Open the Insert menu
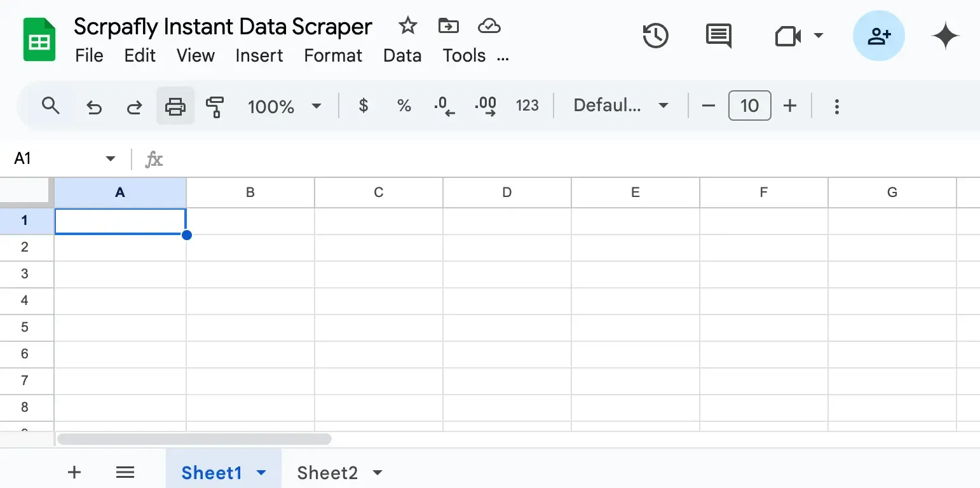 coord(259,56)
